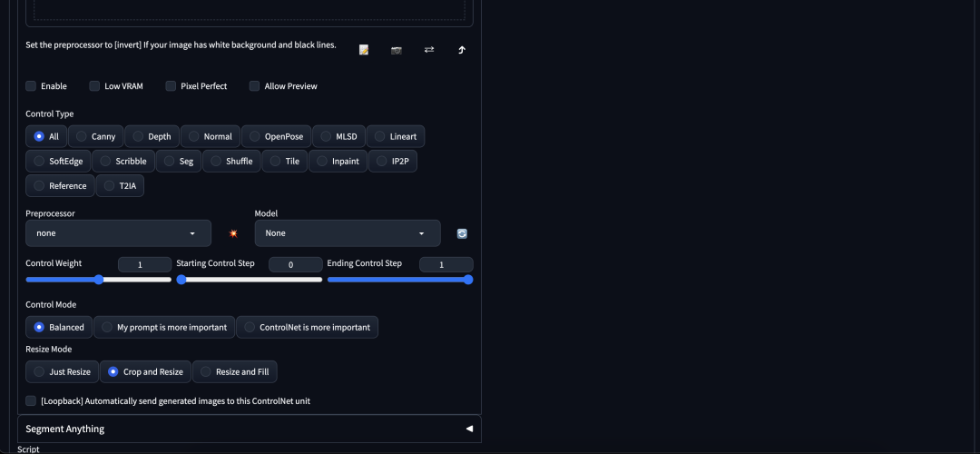Viewport: 980px width, 454px height.
Task: Click the Starting Control Step value field
Action: [296, 264]
